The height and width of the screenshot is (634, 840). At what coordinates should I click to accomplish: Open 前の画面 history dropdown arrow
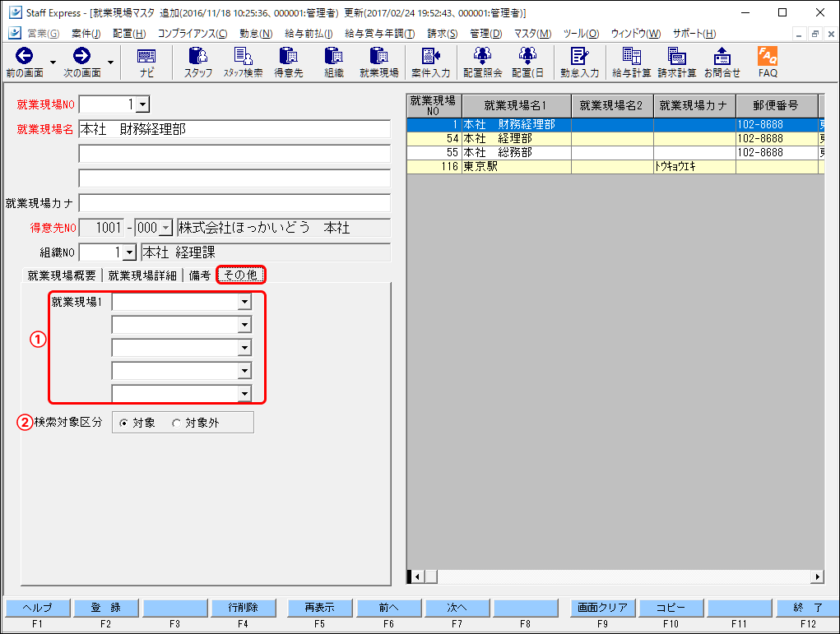tap(53, 62)
